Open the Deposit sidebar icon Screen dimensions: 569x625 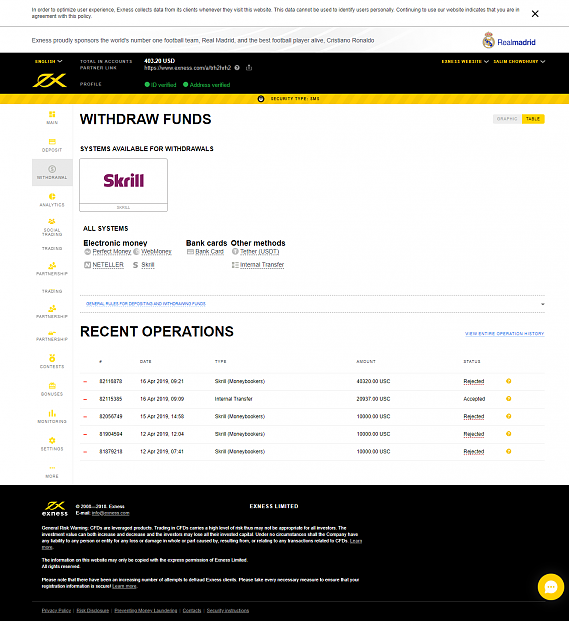[52, 145]
